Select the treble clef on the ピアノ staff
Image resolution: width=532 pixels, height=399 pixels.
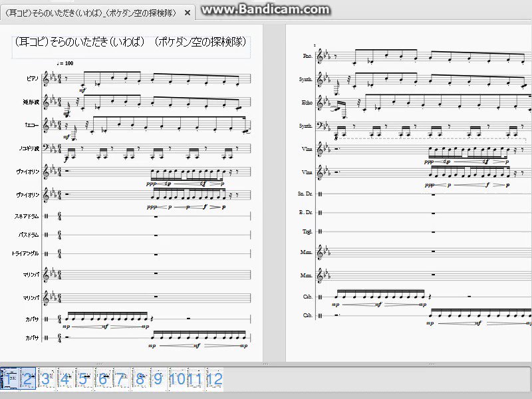pos(46,79)
